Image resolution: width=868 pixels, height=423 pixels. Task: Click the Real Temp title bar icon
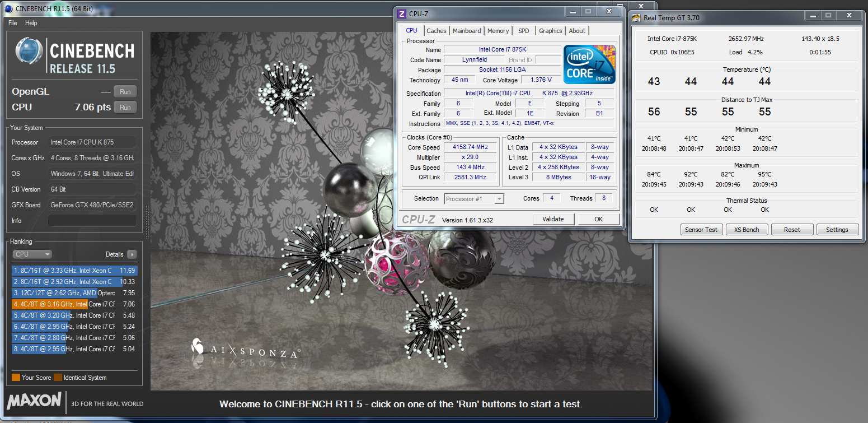pyautogui.click(x=636, y=17)
